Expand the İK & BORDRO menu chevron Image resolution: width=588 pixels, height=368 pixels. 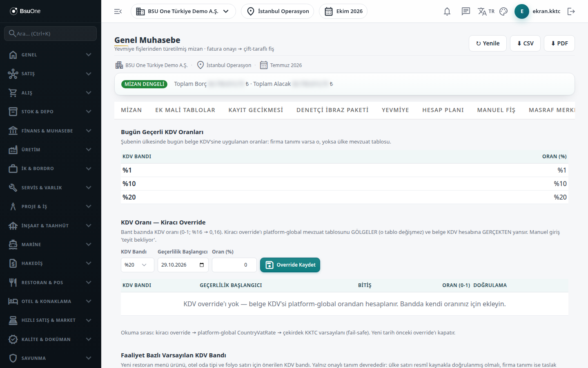[89, 168]
